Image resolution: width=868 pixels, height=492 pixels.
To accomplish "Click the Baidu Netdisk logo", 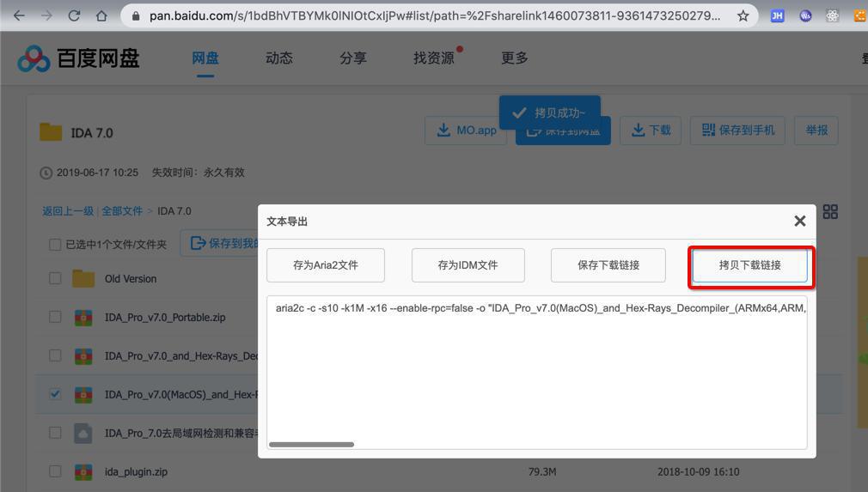I will tap(78, 58).
